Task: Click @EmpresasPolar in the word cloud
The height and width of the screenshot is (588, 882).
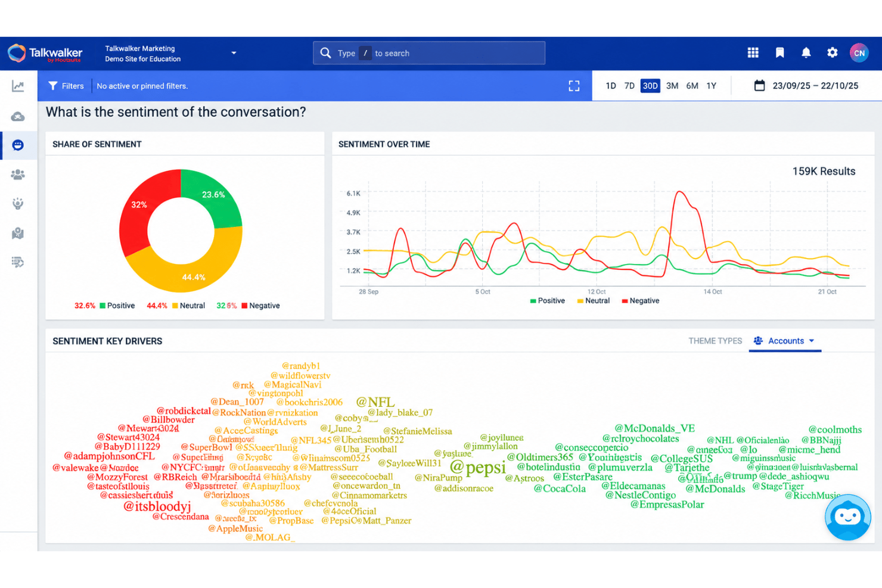Action: pos(667,505)
